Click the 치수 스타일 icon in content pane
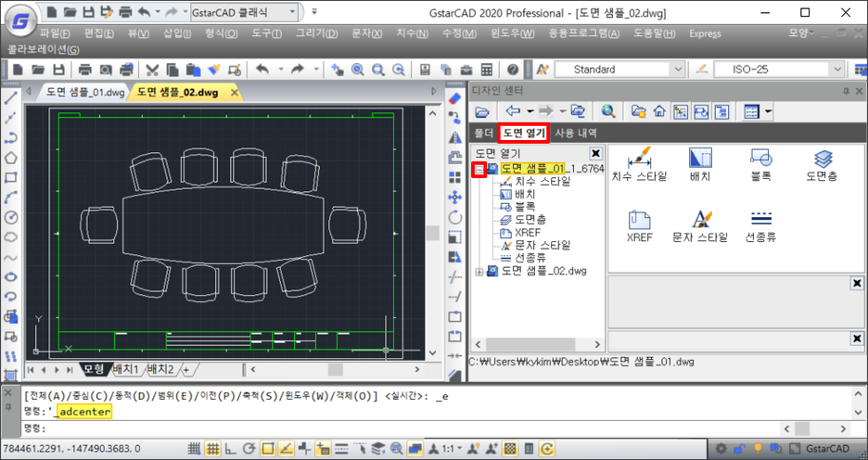 639,158
